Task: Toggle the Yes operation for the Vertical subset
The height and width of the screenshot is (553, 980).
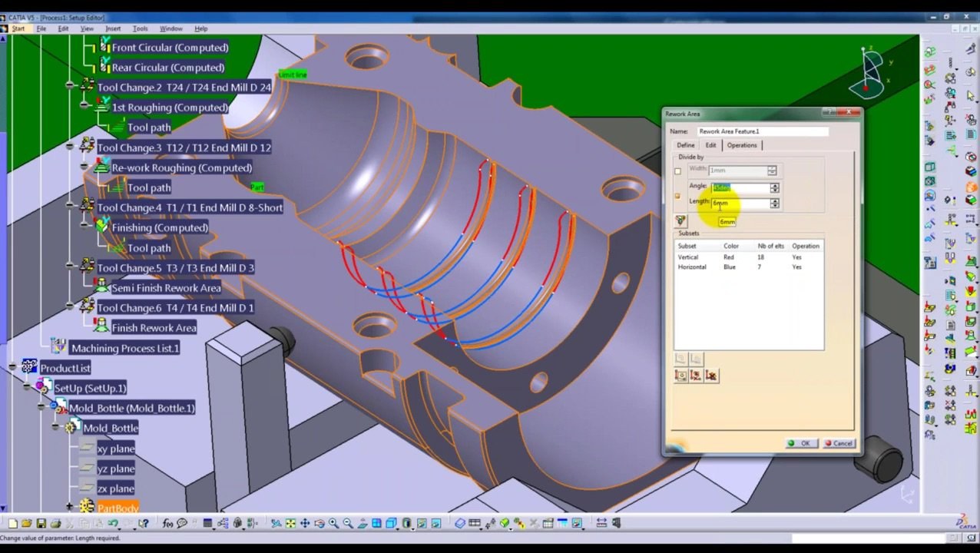Action: 796,257
